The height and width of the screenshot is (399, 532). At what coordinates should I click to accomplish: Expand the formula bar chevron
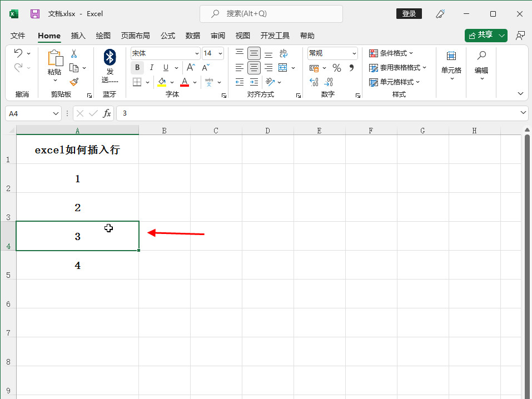[523, 113]
